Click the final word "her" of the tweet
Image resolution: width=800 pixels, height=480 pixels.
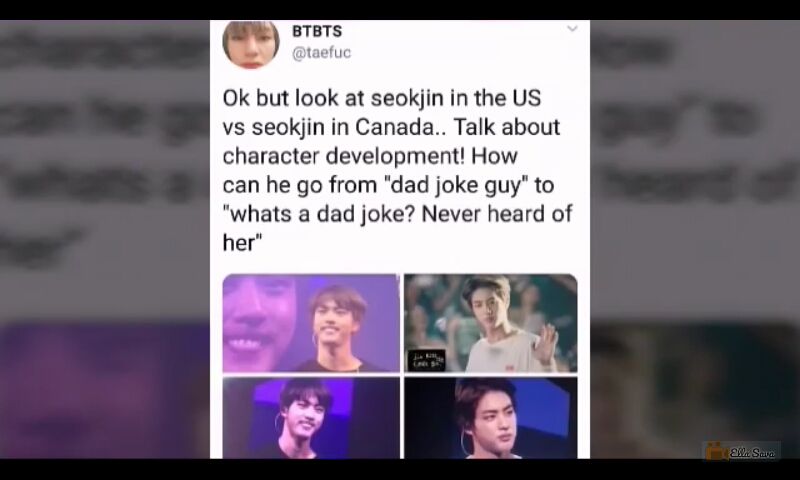coord(239,243)
